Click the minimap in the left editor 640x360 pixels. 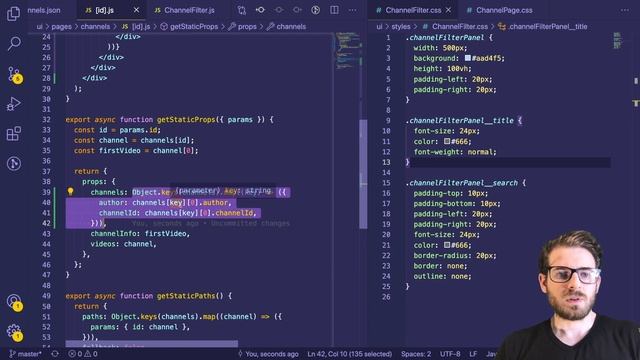pos(347,51)
